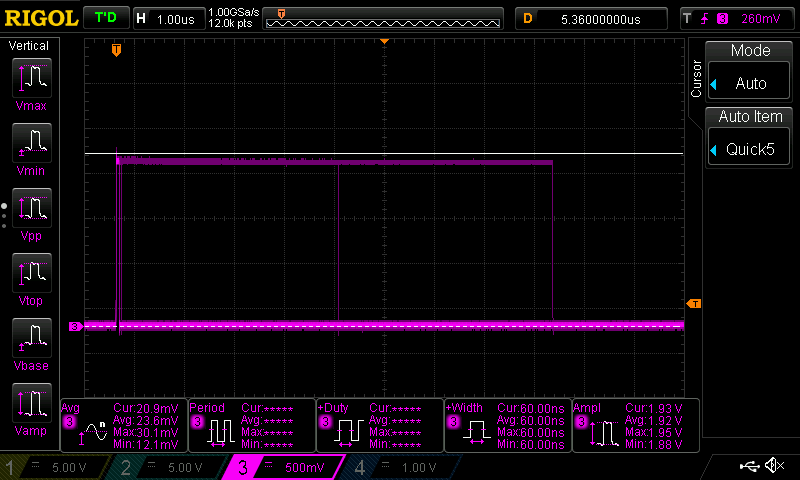
Task: Click the +Width measurement result box
Action: pyautogui.click(x=507, y=425)
